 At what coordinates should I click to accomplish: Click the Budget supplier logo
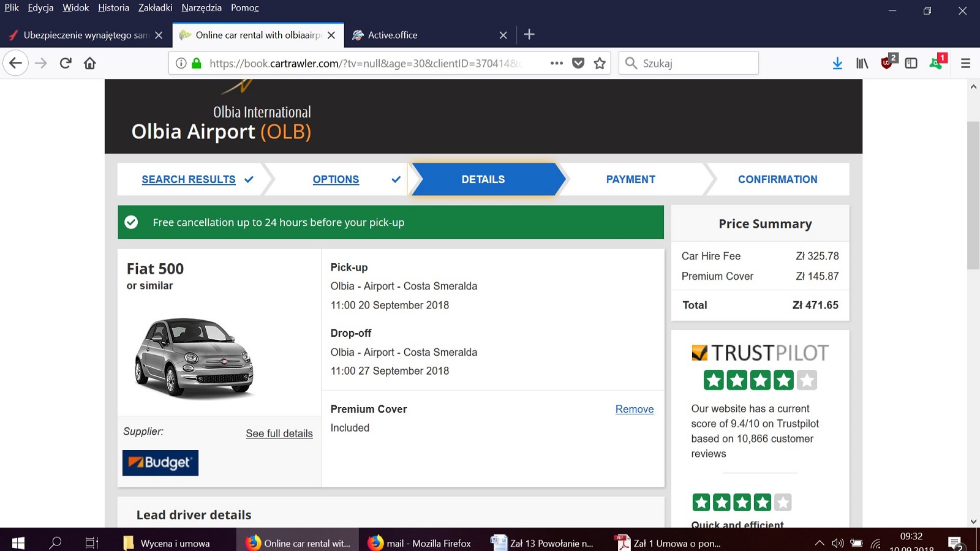[160, 463]
